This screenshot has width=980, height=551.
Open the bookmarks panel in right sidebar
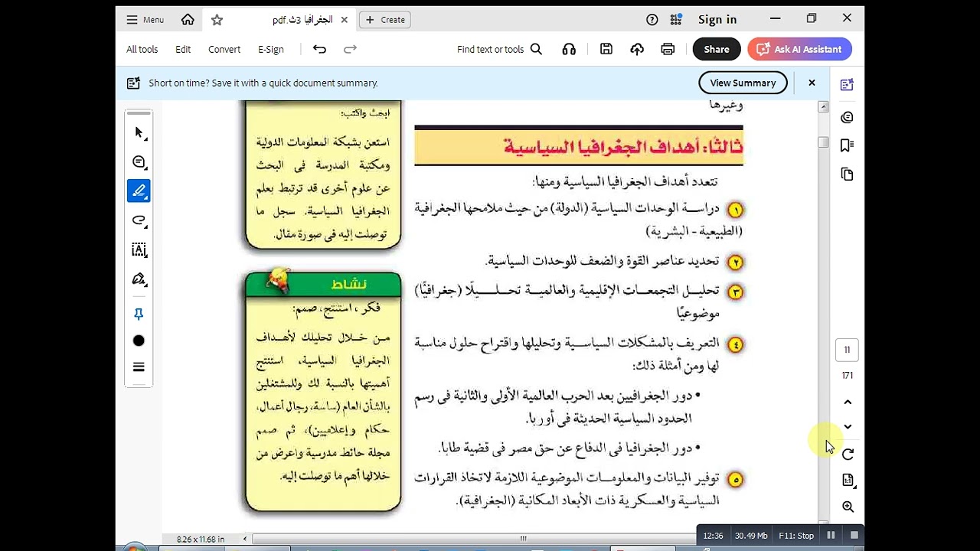pyautogui.click(x=847, y=145)
